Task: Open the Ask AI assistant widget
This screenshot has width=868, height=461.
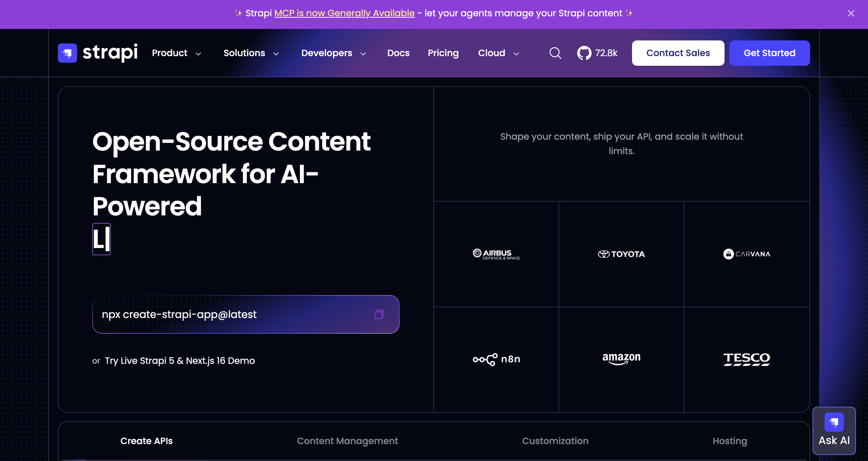Action: point(834,431)
